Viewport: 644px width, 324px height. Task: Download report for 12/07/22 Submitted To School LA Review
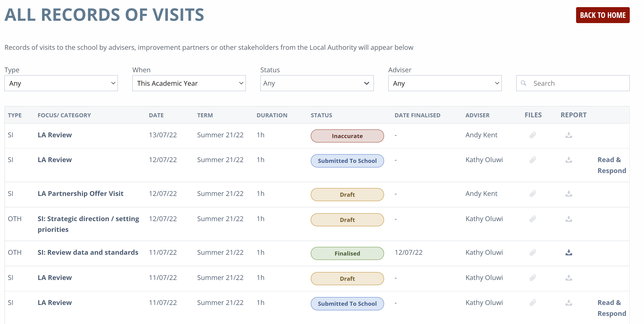point(569,160)
